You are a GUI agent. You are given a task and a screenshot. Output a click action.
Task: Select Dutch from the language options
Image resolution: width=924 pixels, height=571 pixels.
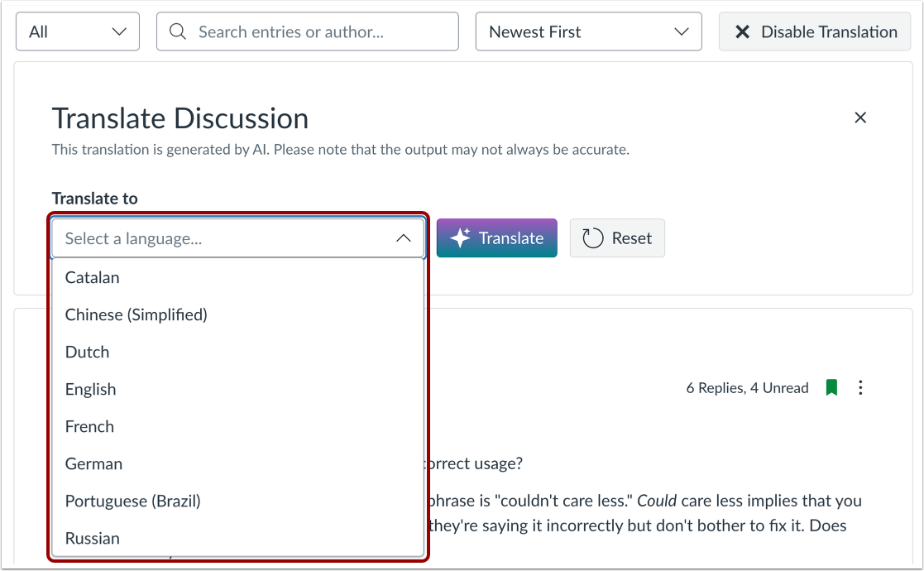tap(87, 352)
